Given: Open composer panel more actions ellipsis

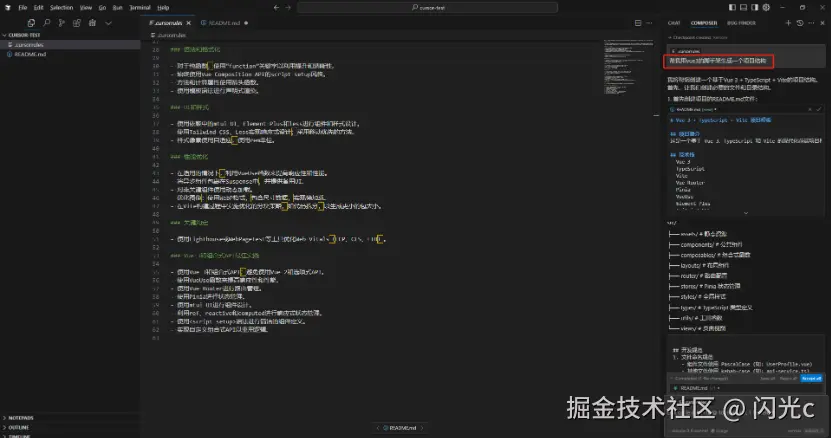Looking at the screenshot, I should pos(811,23).
